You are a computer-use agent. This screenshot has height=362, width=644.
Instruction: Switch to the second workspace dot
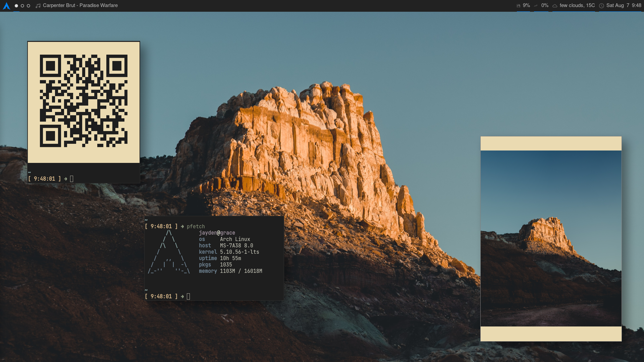click(x=22, y=6)
